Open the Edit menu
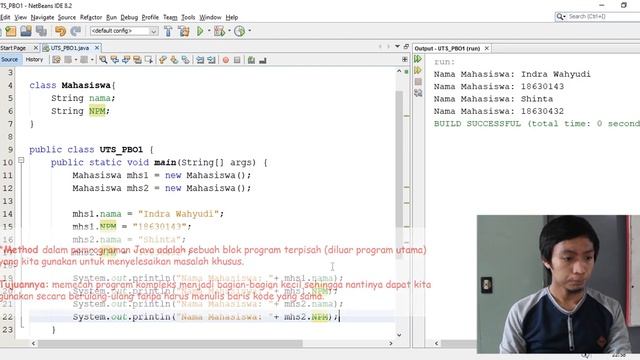 click(x=5, y=18)
